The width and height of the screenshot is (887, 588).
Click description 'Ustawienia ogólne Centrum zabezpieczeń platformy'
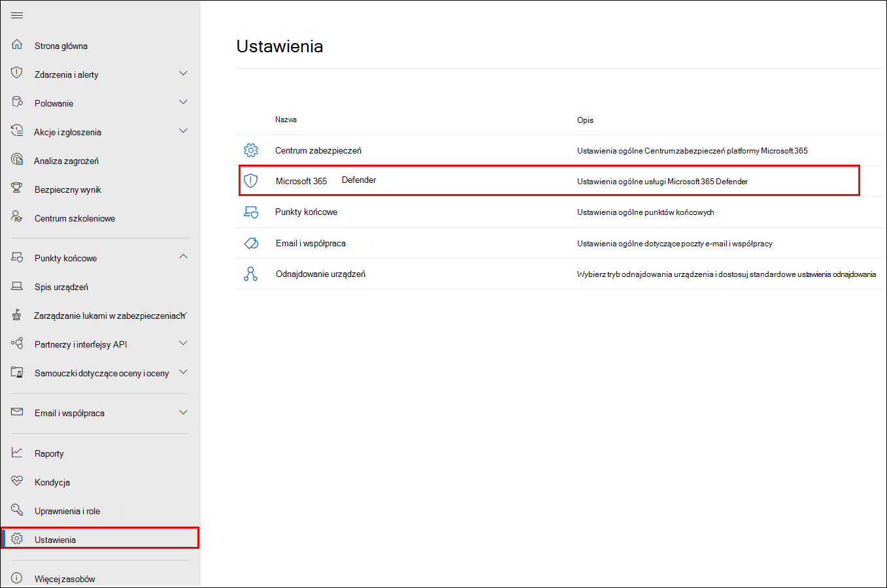click(692, 151)
